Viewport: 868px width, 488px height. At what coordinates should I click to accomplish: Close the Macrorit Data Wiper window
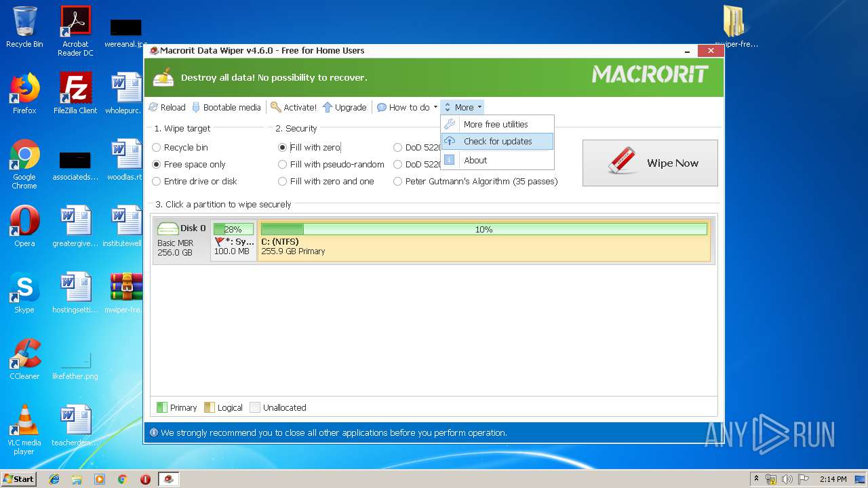pyautogui.click(x=710, y=51)
